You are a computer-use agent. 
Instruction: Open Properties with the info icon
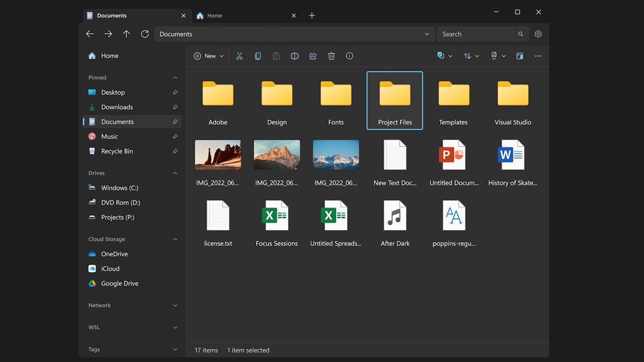(350, 56)
